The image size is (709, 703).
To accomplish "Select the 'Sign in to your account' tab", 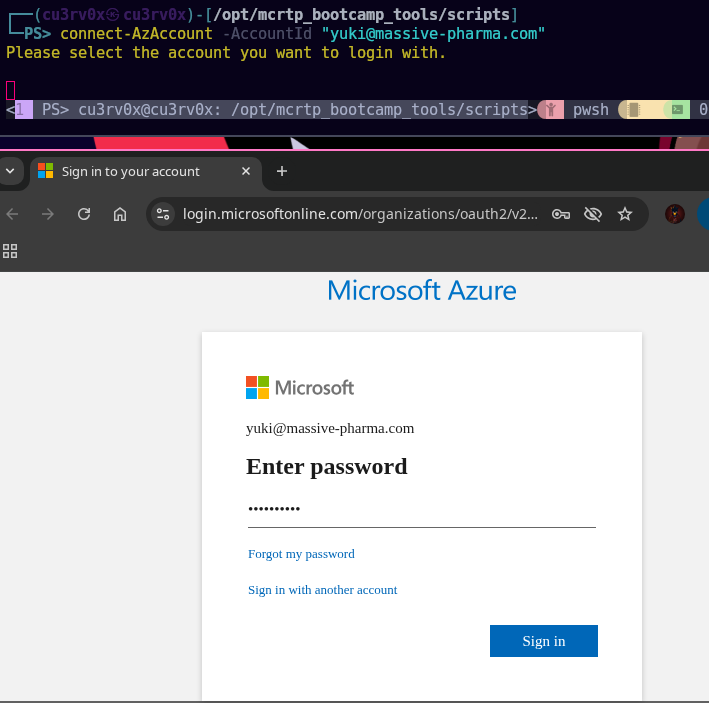I will click(x=130, y=172).
